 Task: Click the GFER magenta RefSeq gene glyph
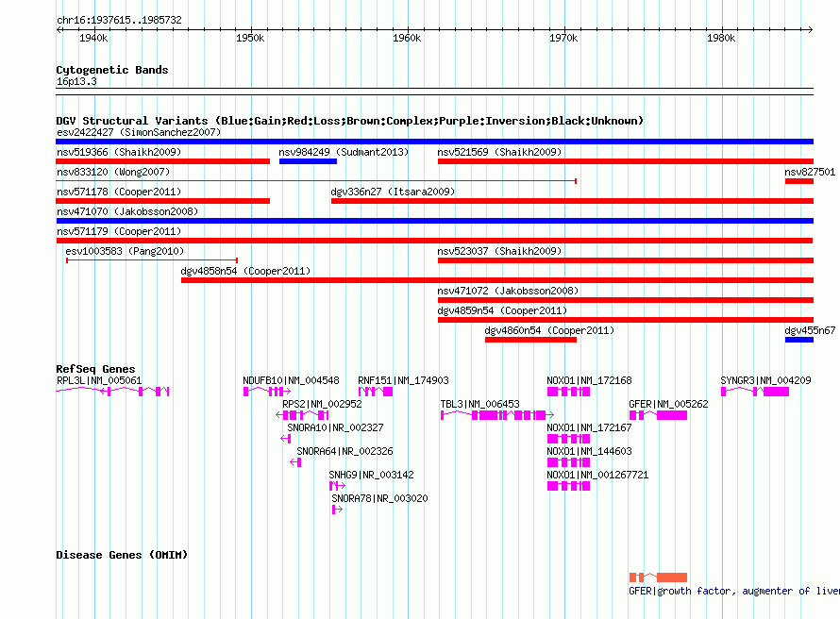pyautogui.click(x=658, y=415)
